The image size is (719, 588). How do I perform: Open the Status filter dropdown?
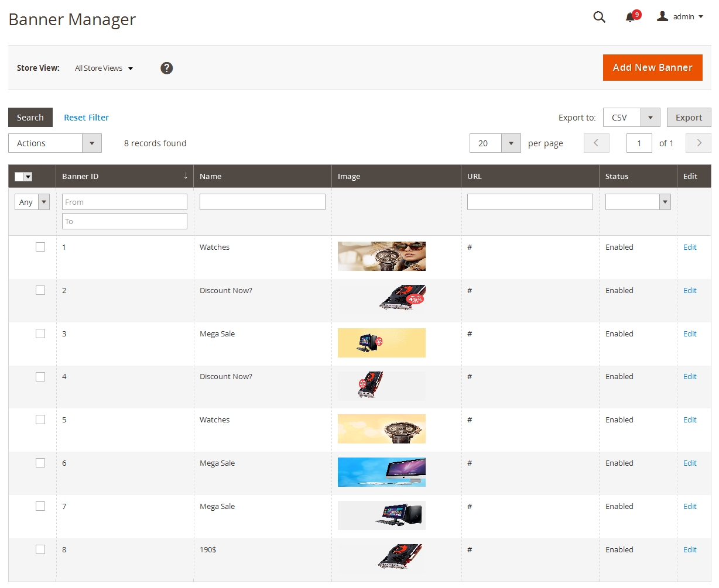pyautogui.click(x=638, y=202)
